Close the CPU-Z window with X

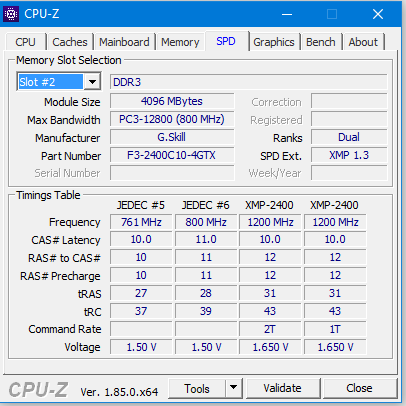pyautogui.click(x=378, y=14)
